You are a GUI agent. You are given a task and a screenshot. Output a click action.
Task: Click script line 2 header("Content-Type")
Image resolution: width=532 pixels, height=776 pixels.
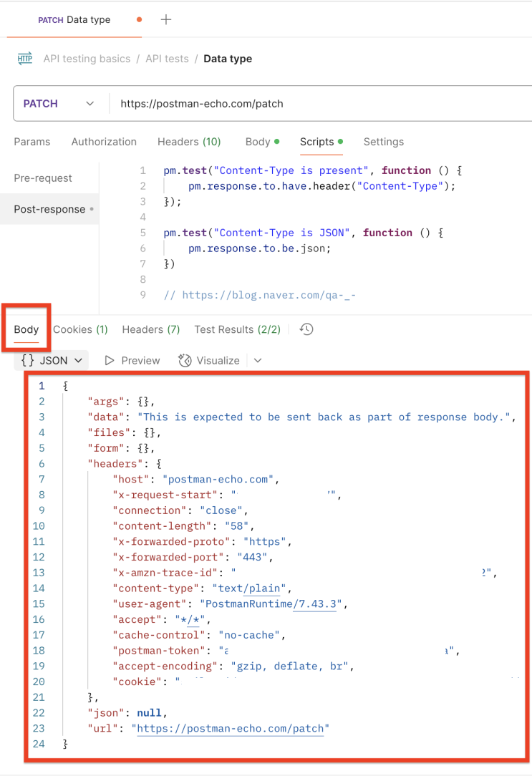[x=321, y=186]
